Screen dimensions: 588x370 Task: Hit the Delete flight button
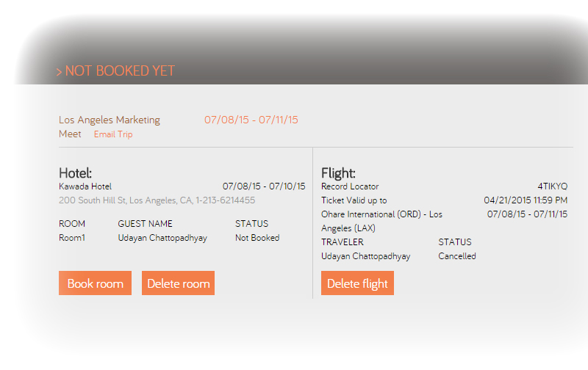tap(357, 283)
